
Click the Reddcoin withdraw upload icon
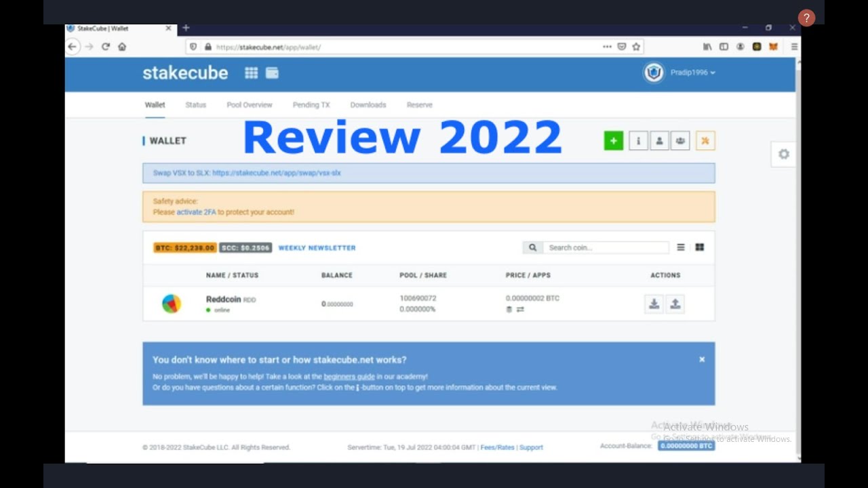point(675,304)
